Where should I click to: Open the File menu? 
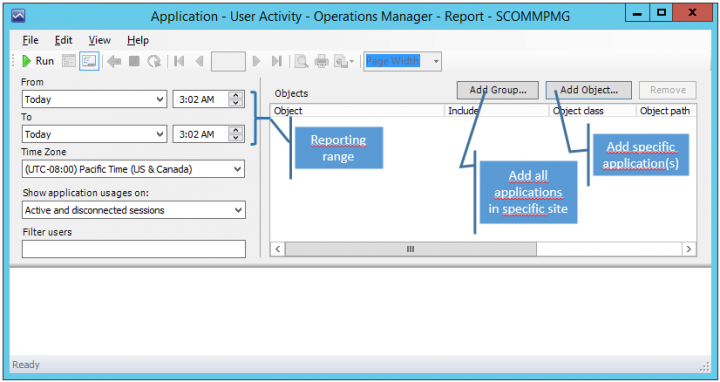point(30,40)
